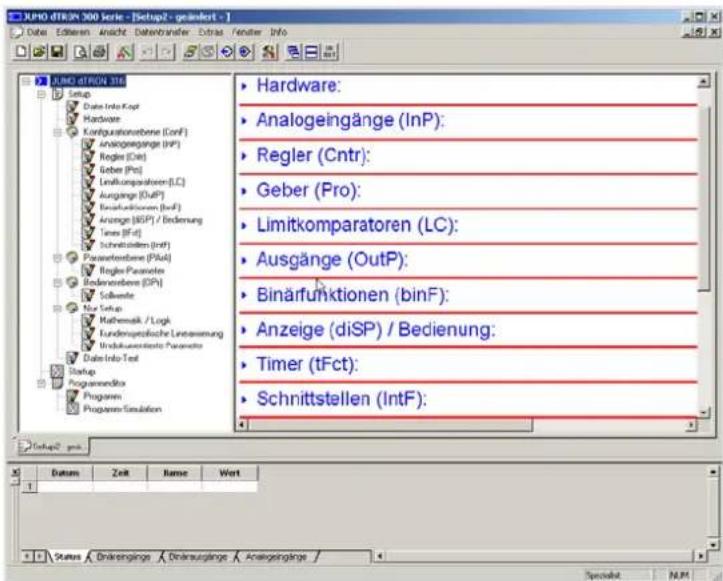Click the globe icon beside Nur Setup
The image size is (723, 581).
(x=72, y=308)
